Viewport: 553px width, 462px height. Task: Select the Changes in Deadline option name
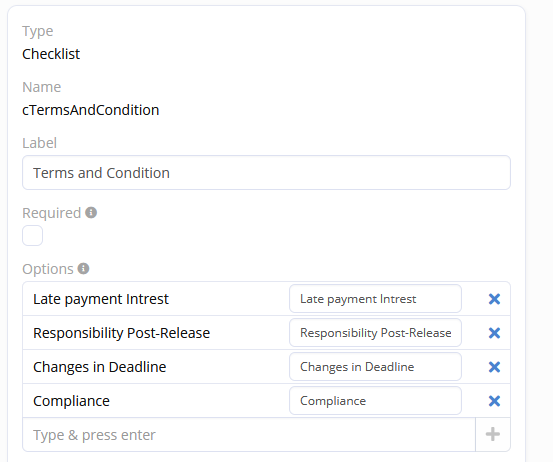100,367
